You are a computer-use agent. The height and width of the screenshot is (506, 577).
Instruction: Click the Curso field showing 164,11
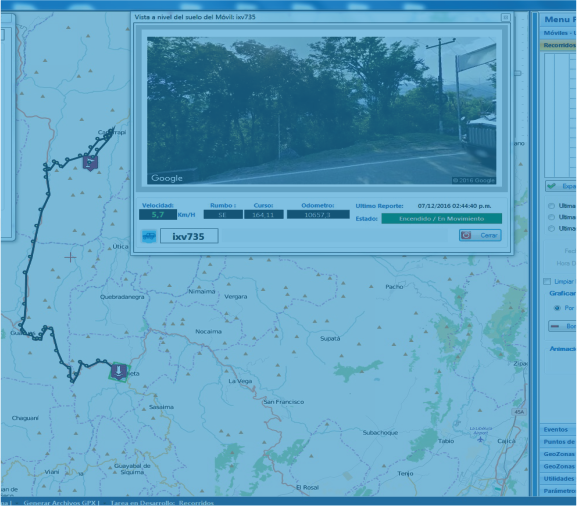coord(263,215)
